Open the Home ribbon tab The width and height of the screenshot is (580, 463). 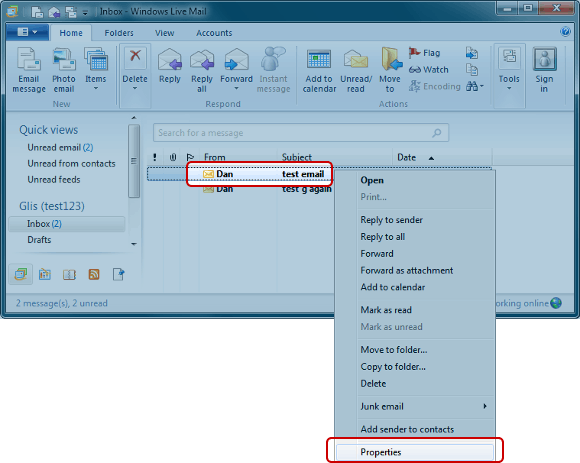pos(71,33)
